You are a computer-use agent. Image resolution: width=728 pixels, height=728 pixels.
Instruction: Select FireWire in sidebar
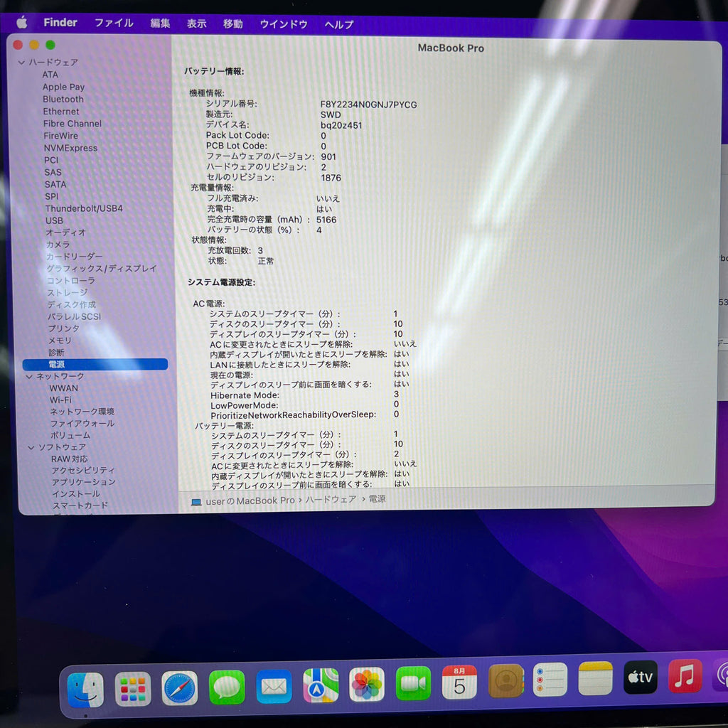click(61, 136)
